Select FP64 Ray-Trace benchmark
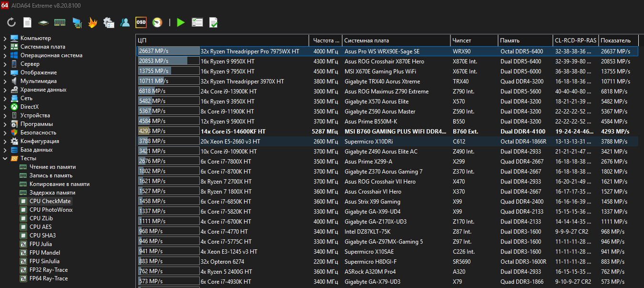This screenshot has width=644, height=288. (49, 278)
